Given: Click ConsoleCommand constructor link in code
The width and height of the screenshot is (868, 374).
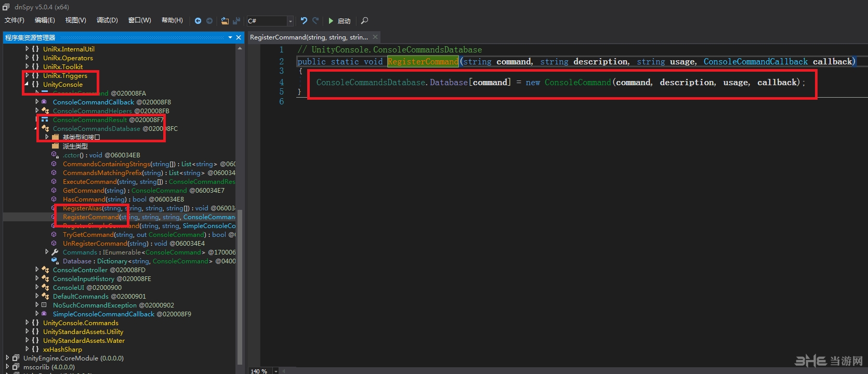Looking at the screenshot, I should (x=578, y=82).
